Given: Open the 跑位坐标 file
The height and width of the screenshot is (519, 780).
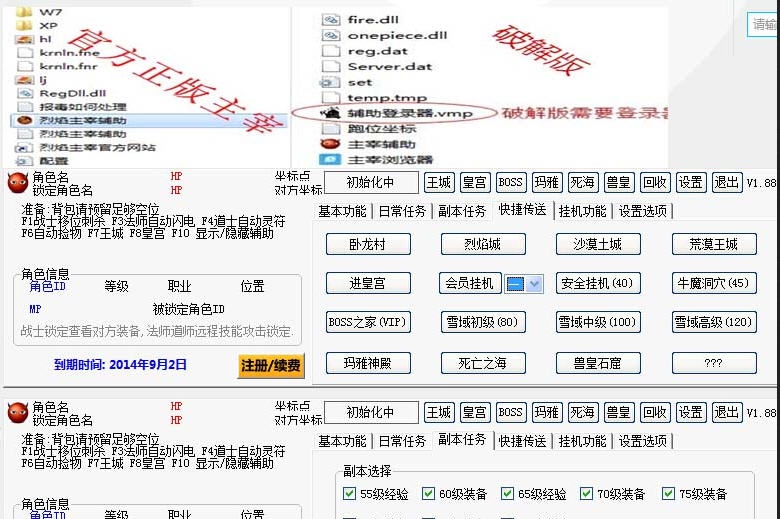Looking at the screenshot, I should pos(369,129).
